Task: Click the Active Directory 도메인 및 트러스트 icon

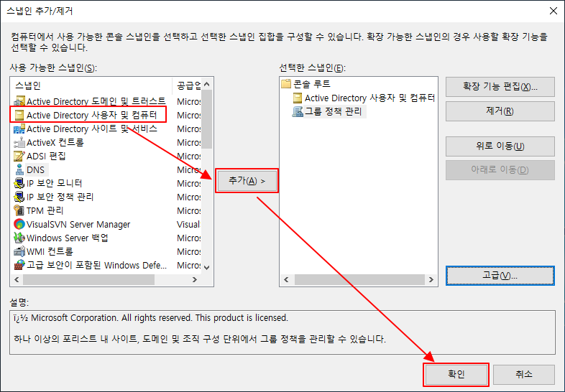Action: (x=19, y=101)
